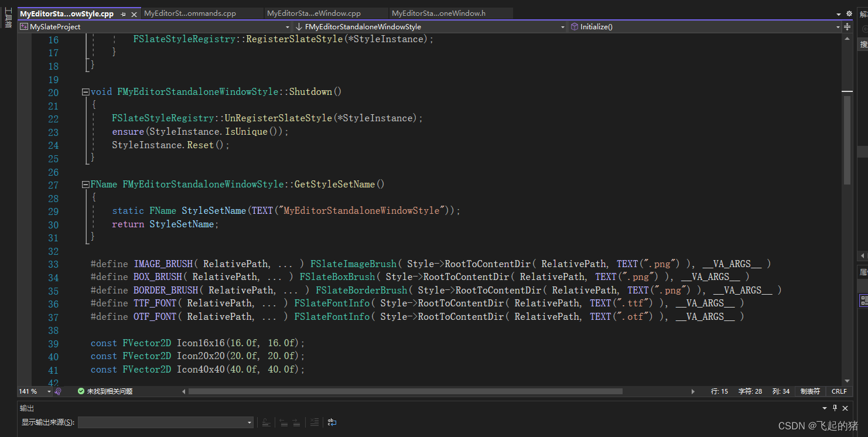Click the 制表符 indentation status button
Viewport: 868px width, 437px height.
pos(810,391)
